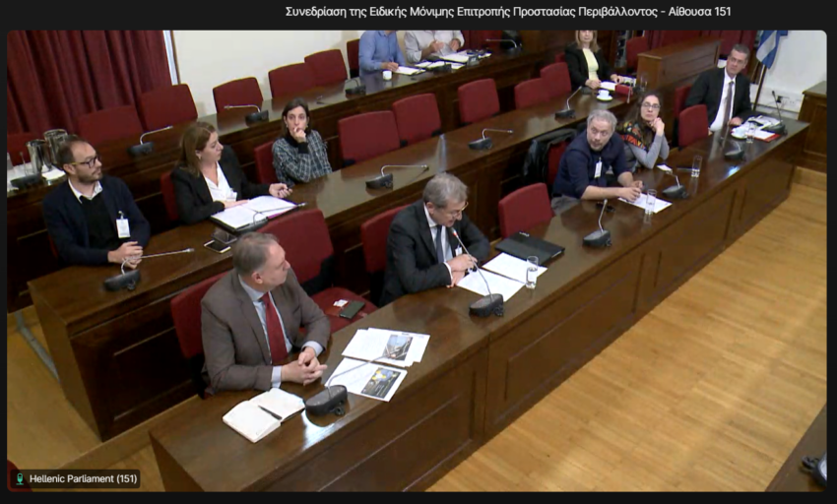The width and height of the screenshot is (837, 504).
Task: Click the black folder on the desk
Action: coord(530,248)
